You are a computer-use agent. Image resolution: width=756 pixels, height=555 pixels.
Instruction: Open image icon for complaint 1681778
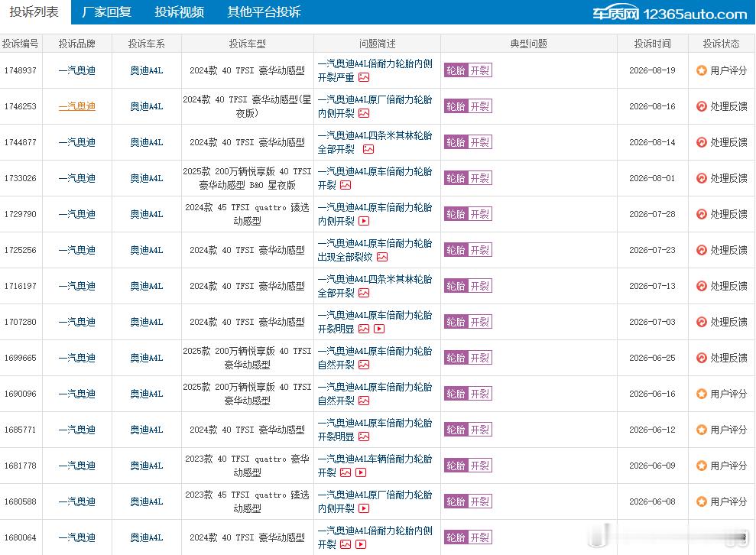coord(346,472)
